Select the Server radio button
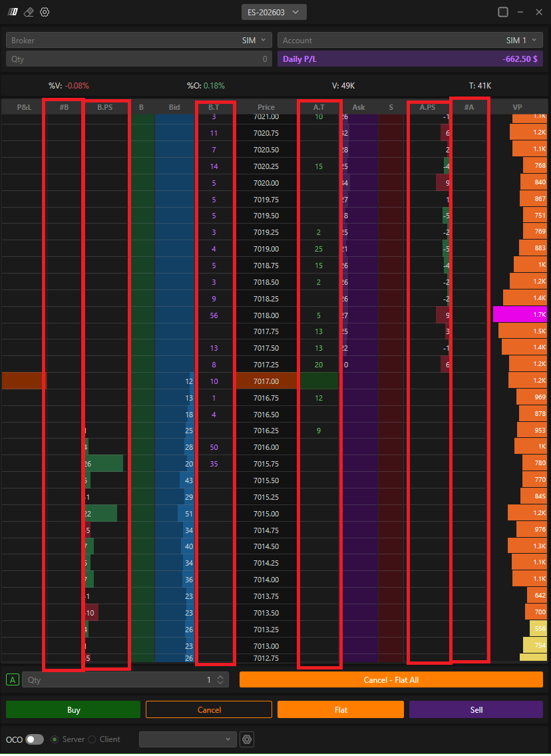Viewport: 551px width, 756px height. point(55,739)
